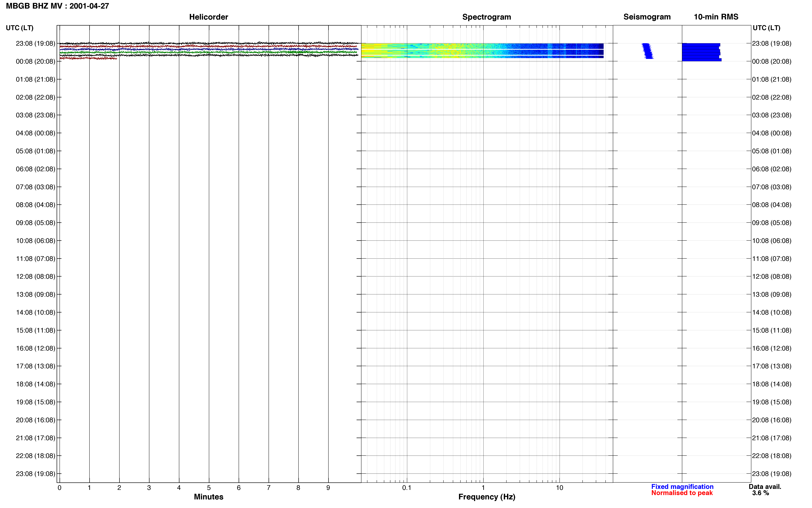Click the right '06:08 (02:08)' time label
The height and width of the screenshot is (508, 812).
click(771, 169)
